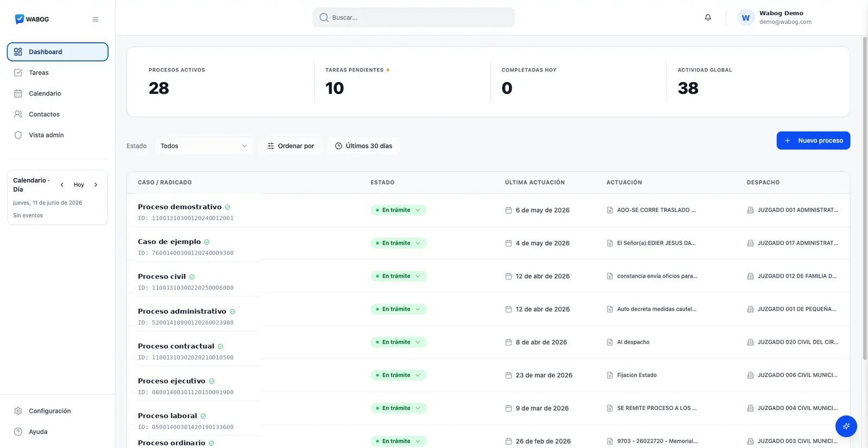Click '9 de mar de 2026' date cell

[x=537, y=408]
